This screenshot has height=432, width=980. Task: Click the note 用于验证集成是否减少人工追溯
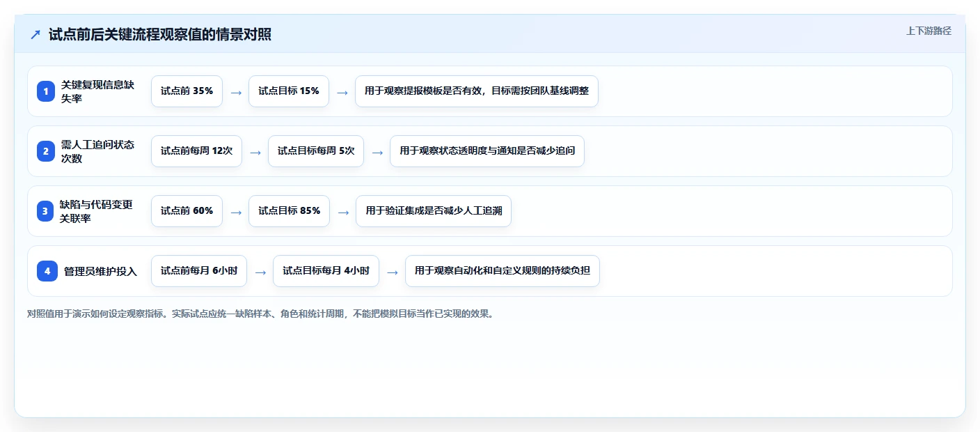point(434,211)
